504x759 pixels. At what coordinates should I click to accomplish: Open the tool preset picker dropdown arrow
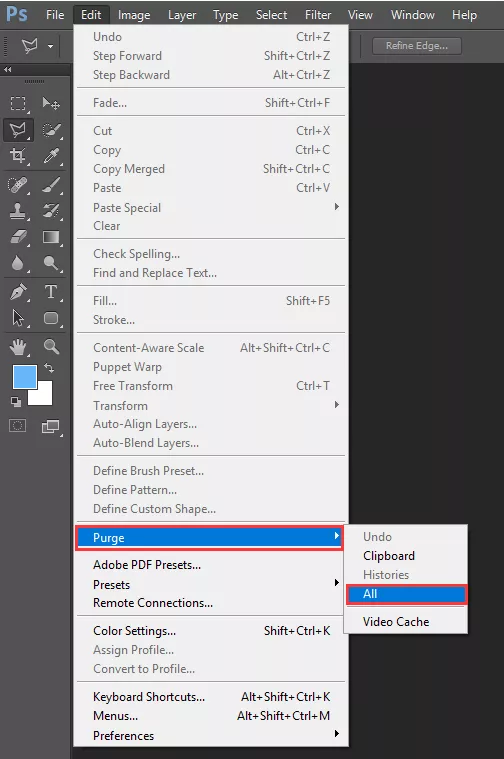50,46
